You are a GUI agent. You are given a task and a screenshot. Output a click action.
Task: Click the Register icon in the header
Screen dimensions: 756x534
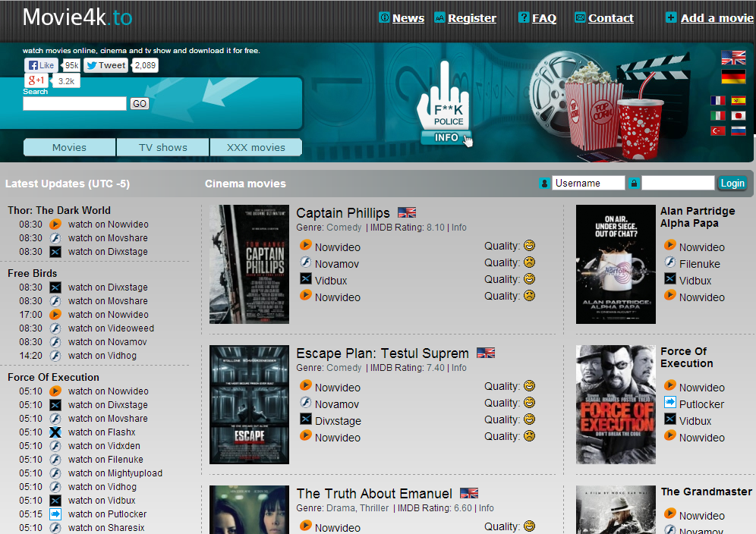point(439,18)
